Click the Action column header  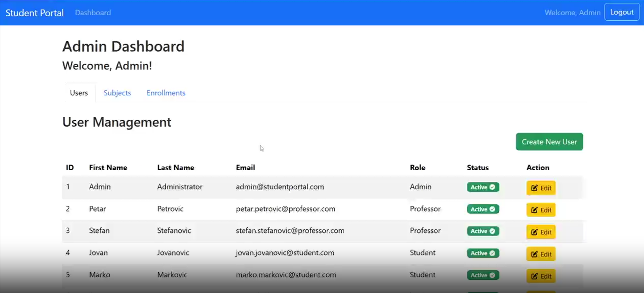pyautogui.click(x=538, y=168)
